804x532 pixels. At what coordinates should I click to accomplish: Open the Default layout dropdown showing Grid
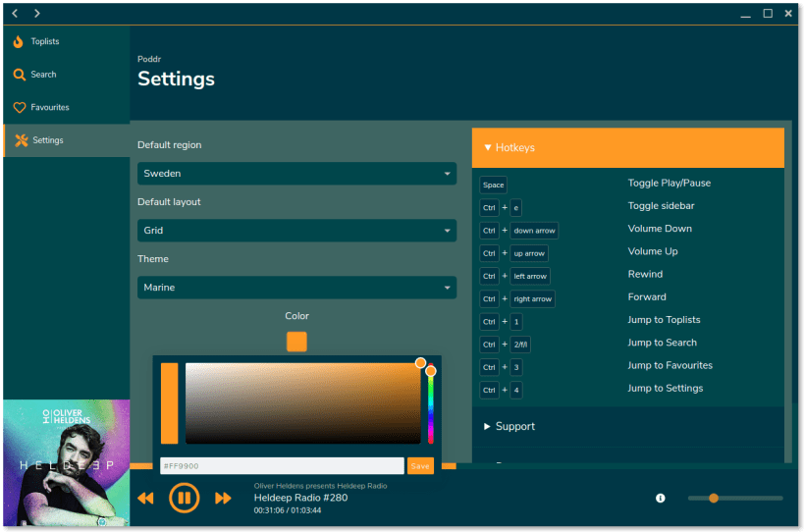point(296,231)
